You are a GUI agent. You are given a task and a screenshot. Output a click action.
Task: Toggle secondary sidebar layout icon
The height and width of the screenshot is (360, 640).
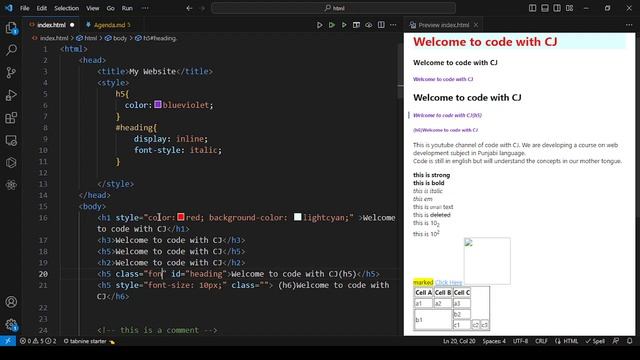557,8
